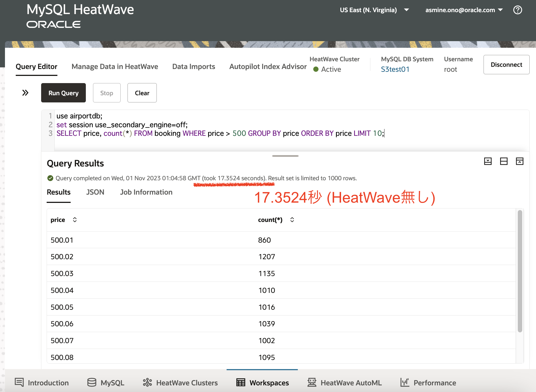This screenshot has height=392, width=536.
Task: Expand the side panel with double chevron
Action: tap(25, 93)
